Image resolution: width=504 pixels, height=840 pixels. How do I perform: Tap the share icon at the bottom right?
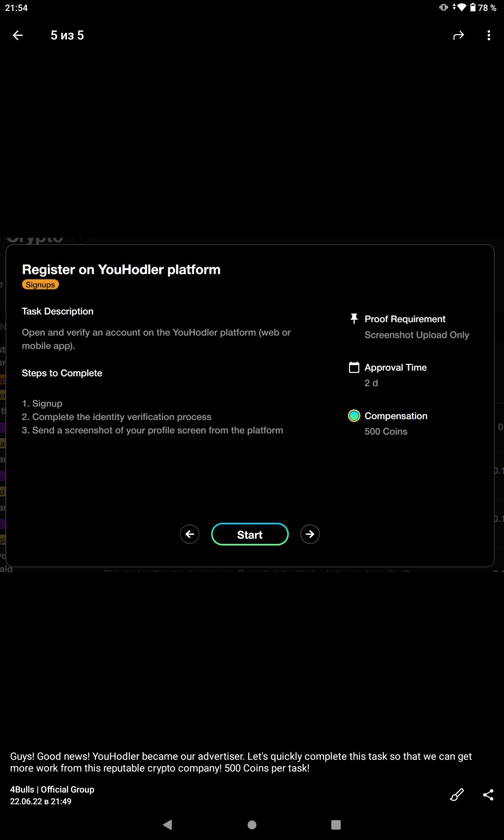point(488,795)
